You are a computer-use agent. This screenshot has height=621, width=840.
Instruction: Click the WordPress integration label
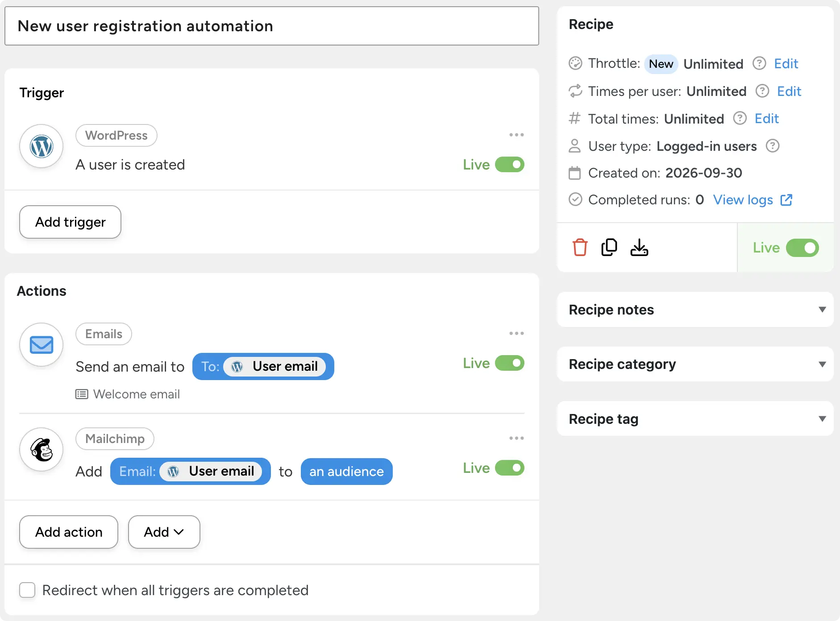(x=116, y=135)
